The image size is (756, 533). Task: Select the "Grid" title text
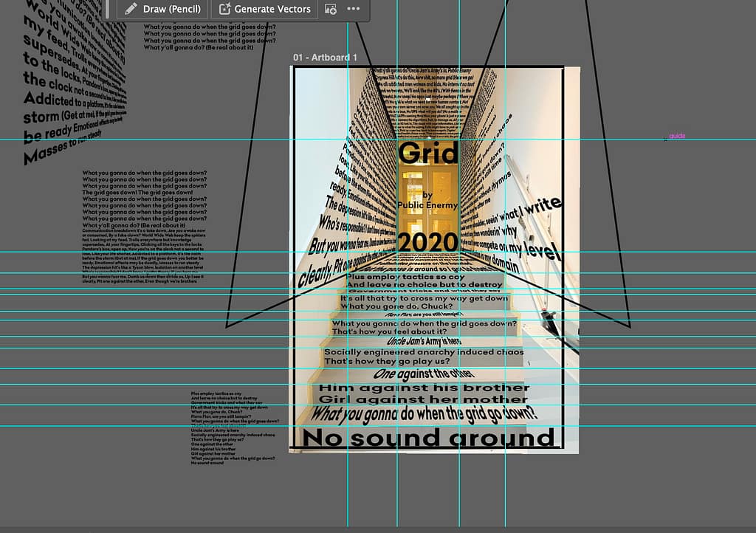[428, 153]
